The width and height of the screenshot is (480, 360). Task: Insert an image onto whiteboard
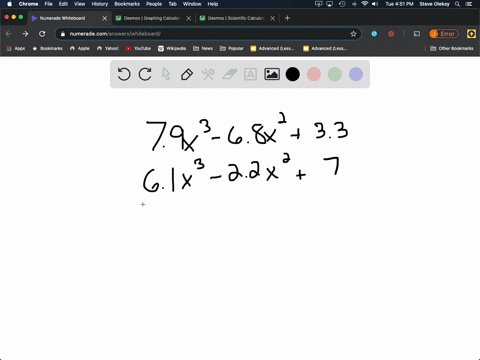tap(272, 74)
